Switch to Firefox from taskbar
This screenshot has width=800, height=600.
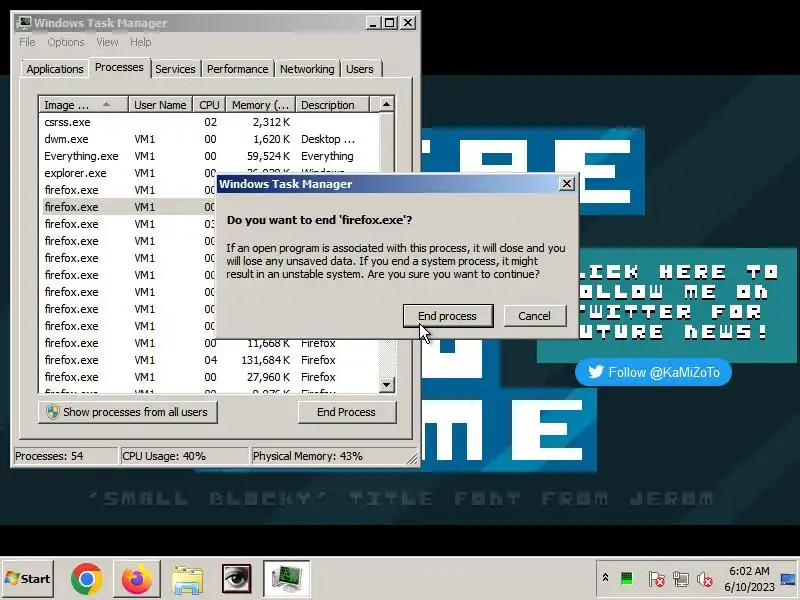coord(136,579)
